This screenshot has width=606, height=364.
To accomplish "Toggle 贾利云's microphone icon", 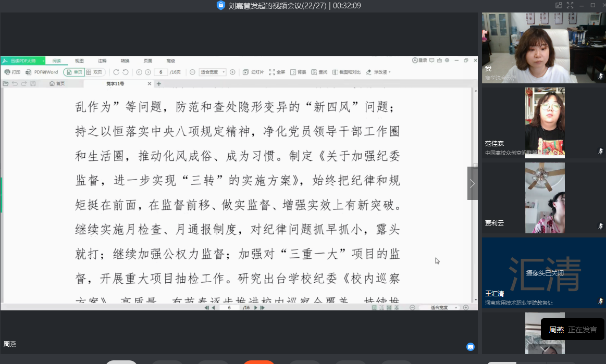I will pos(600,227).
